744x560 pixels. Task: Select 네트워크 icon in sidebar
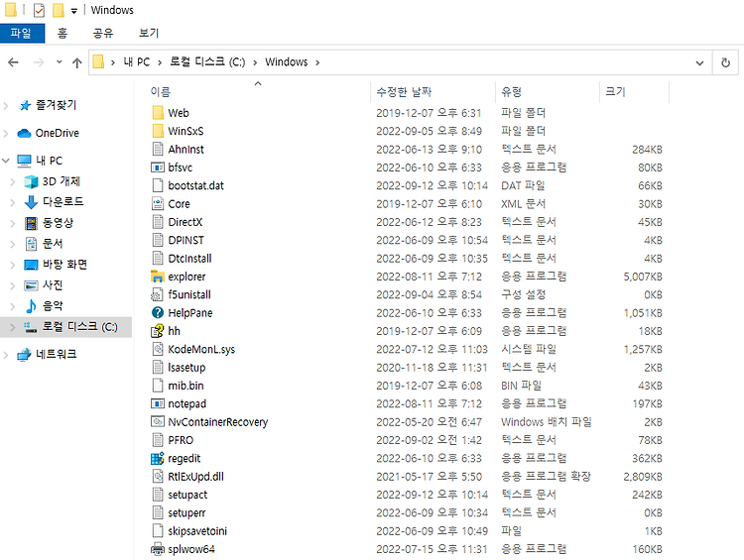click(24, 354)
